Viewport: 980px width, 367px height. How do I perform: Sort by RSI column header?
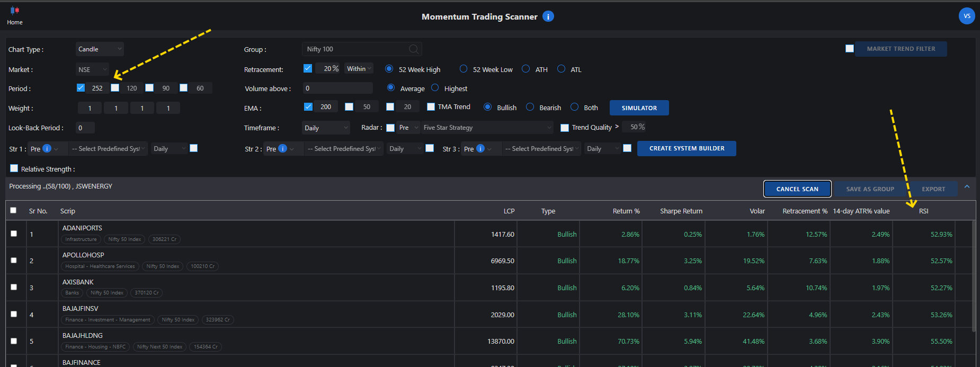(x=923, y=211)
